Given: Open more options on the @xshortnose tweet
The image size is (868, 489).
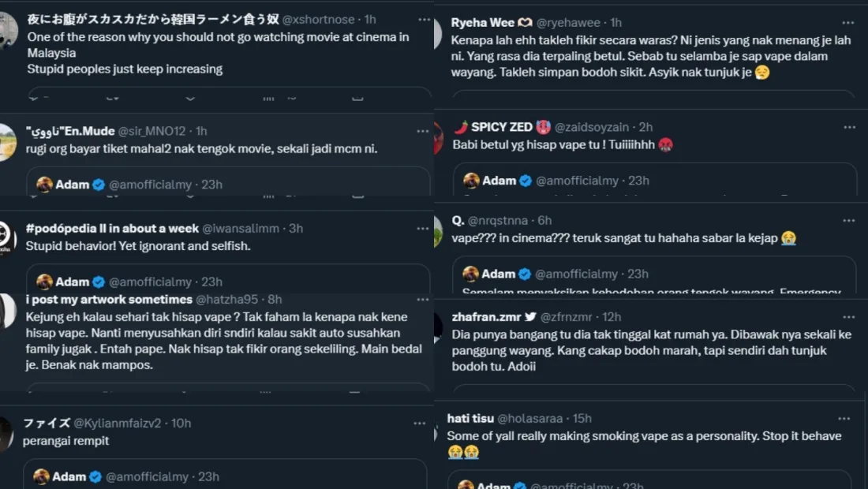Looking at the screenshot, I should point(424,19).
